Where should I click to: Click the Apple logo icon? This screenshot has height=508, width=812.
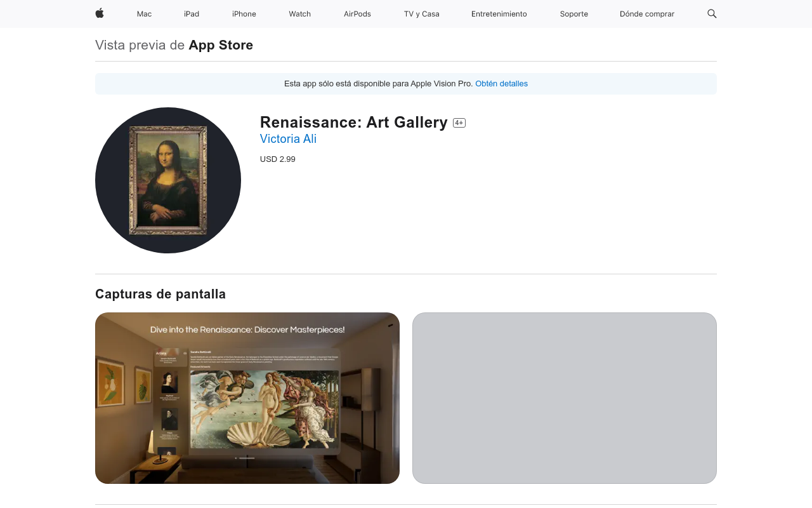100,13
